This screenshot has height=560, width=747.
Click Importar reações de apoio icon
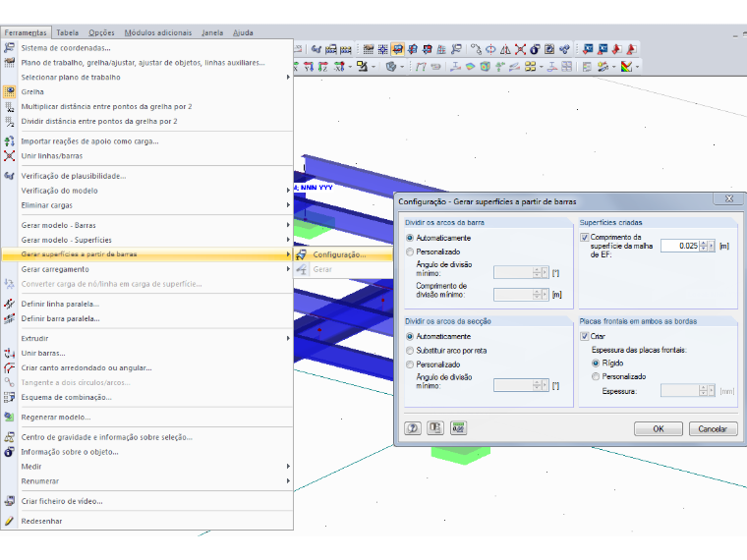(x=9, y=140)
